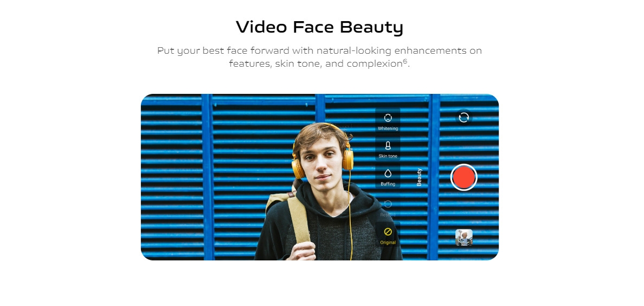644x306 pixels.
Task: Click the Whitening text label
Action: point(388,129)
